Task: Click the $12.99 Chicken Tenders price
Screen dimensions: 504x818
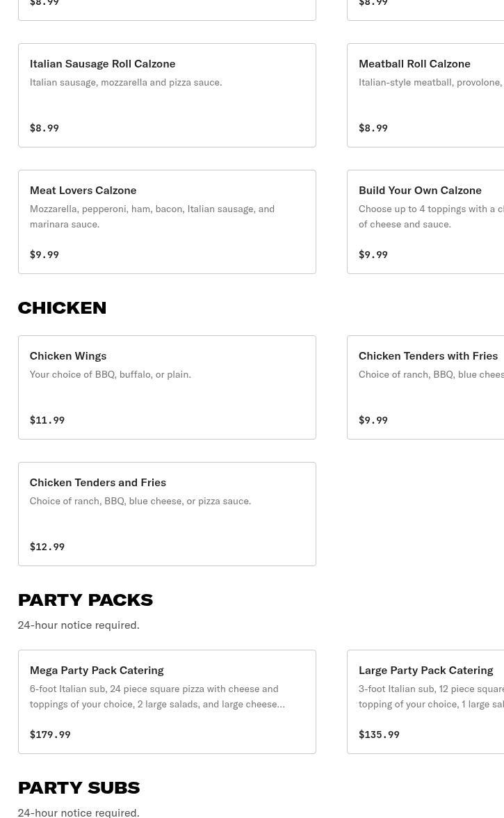Action: (x=47, y=547)
